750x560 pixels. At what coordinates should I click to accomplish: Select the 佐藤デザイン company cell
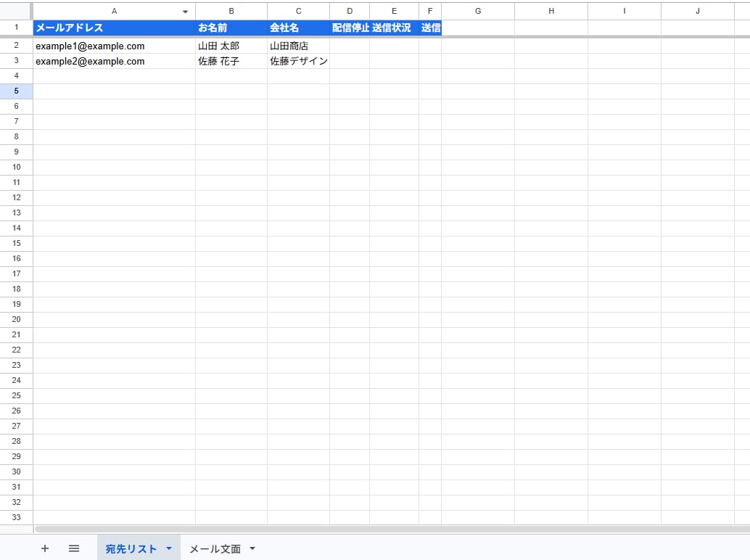coord(298,61)
